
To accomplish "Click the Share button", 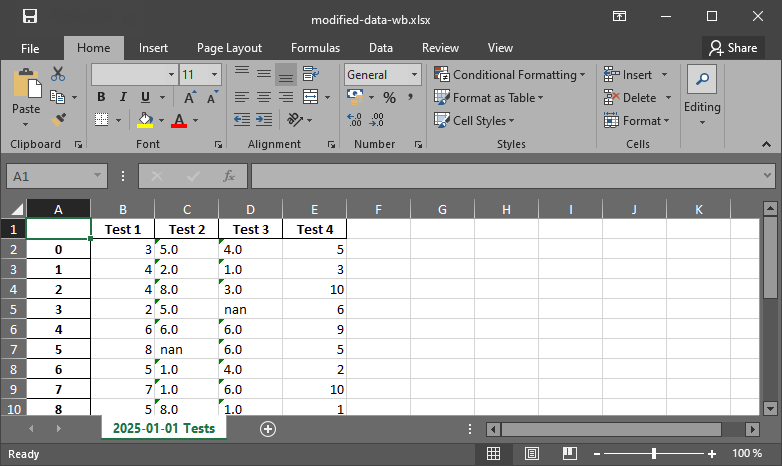I will pos(733,48).
